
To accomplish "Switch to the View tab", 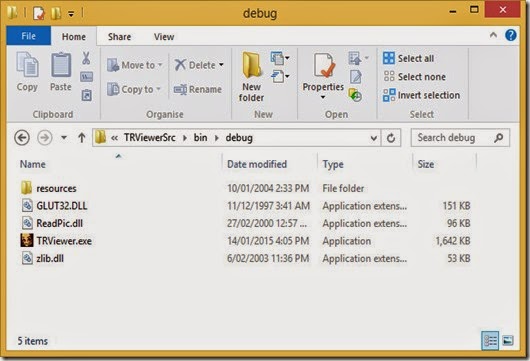I will tap(164, 36).
